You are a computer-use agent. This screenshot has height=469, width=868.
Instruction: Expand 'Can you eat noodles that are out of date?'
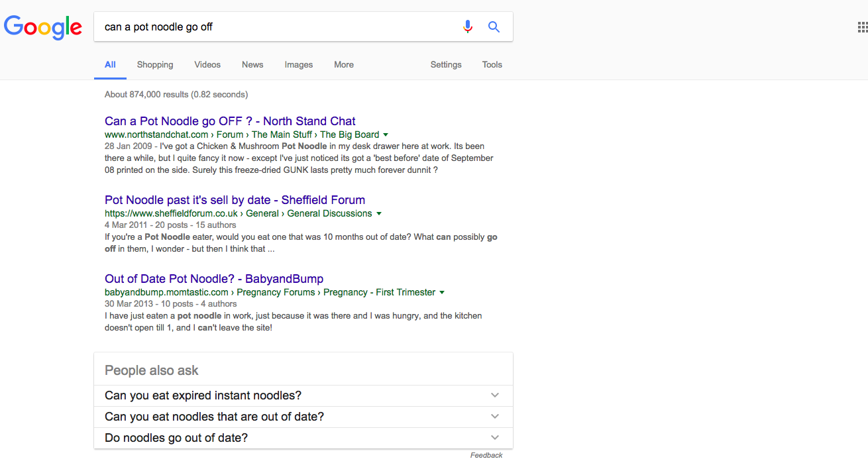tap(303, 417)
